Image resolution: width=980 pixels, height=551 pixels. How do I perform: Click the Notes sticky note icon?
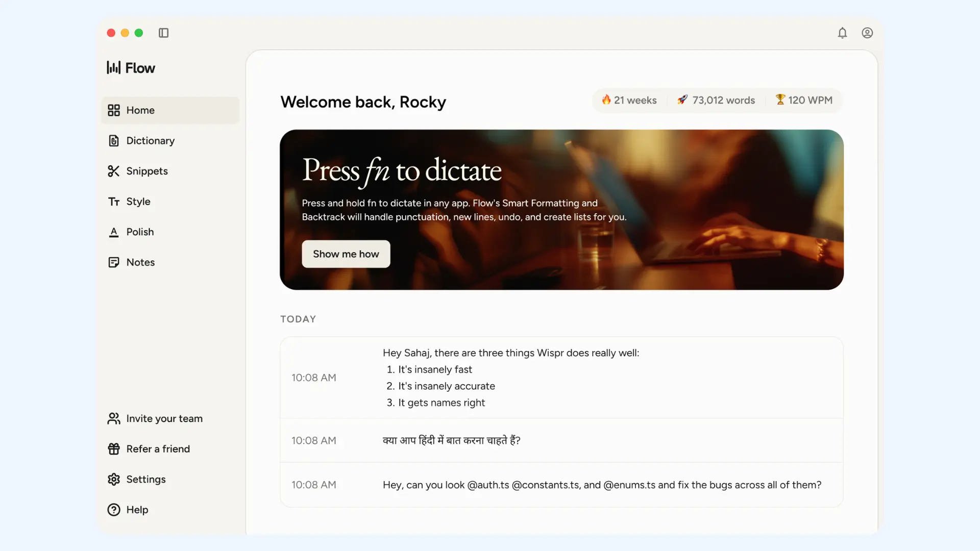click(114, 262)
